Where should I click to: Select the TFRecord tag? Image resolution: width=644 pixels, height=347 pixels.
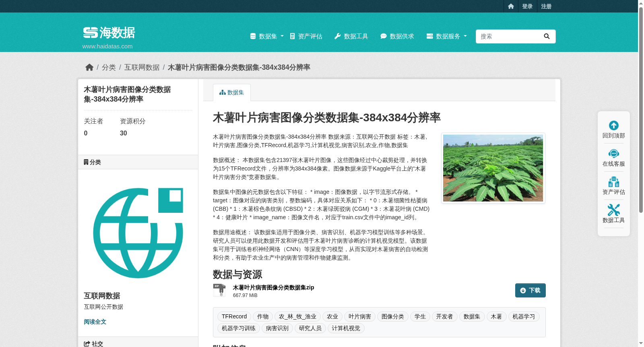[234, 317]
